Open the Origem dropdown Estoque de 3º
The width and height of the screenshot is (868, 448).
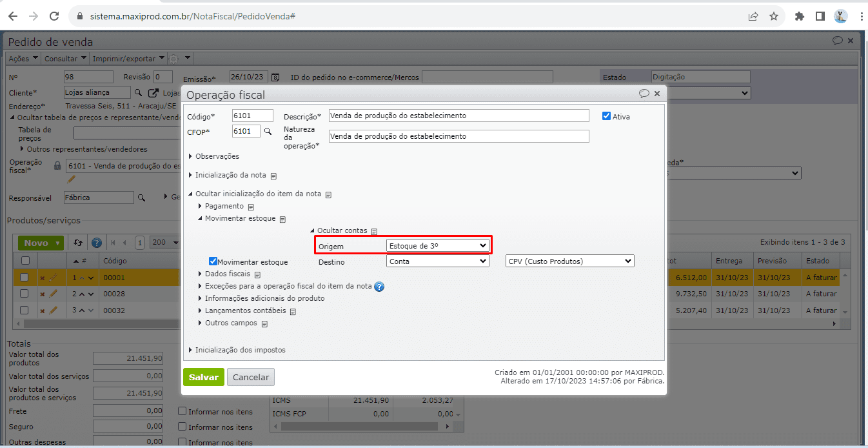coord(437,245)
